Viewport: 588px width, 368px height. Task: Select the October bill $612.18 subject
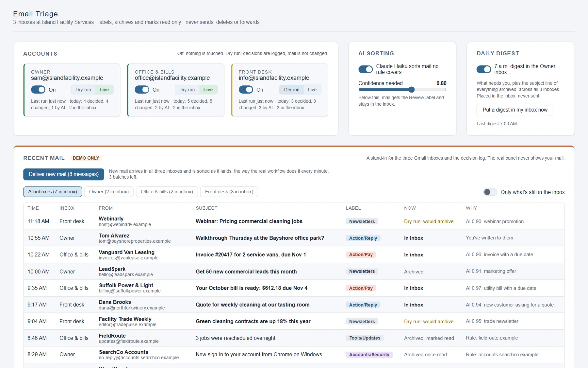pyautogui.click(x=252, y=288)
